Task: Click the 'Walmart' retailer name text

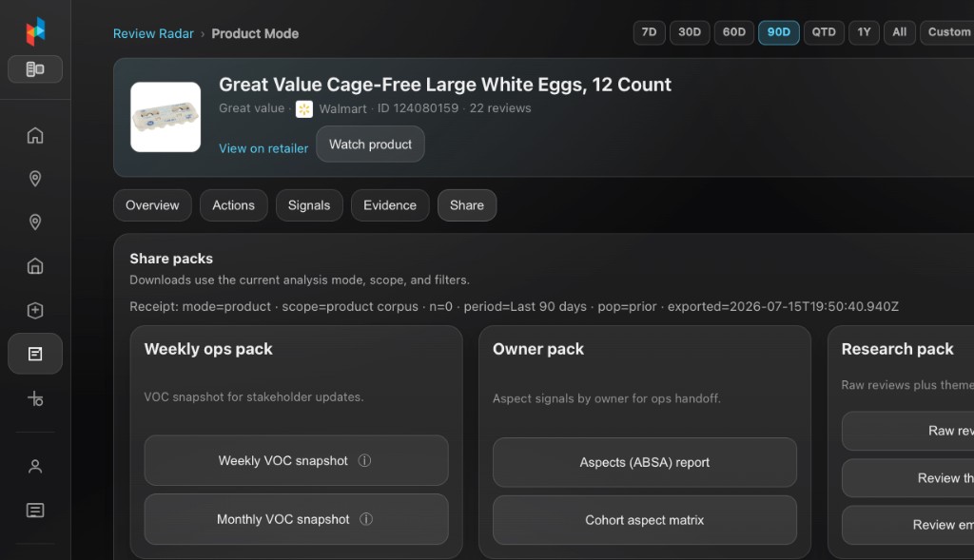Action: pyautogui.click(x=342, y=109)
